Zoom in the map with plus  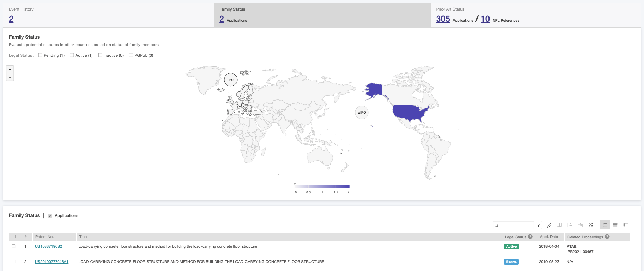[x=10, y=69]
